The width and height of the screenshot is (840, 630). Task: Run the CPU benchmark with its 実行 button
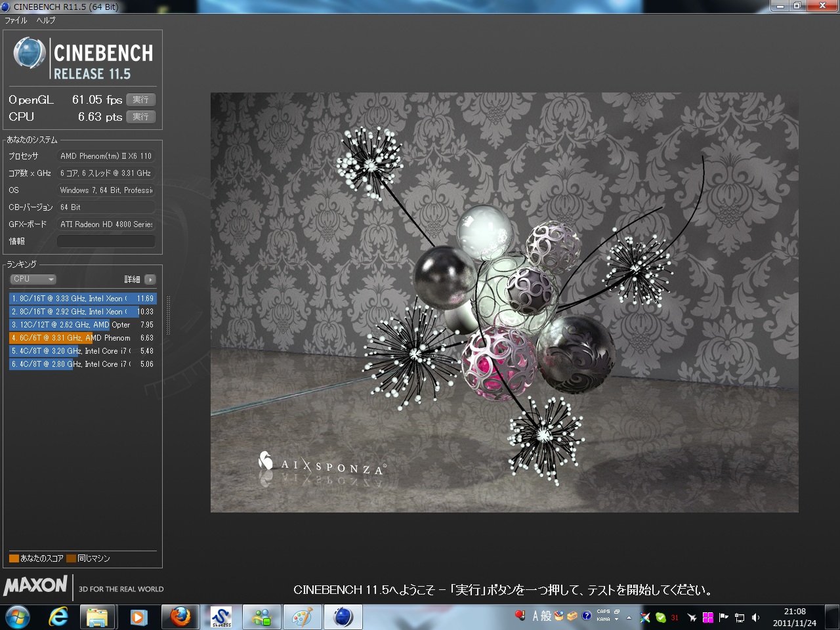140,117
